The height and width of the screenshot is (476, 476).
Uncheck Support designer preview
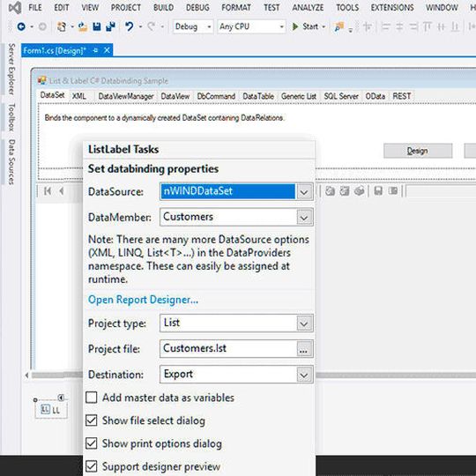coord(92,466)
